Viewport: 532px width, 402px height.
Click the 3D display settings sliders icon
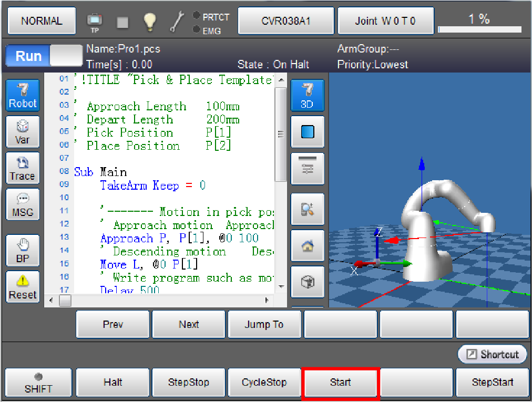click(x=307, y=168)
